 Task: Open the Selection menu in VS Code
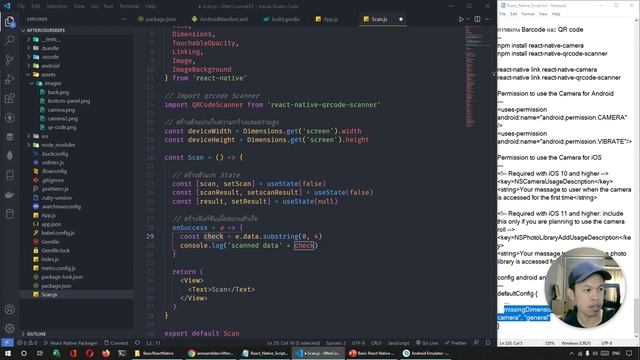pyautogui.click(x=57, y=6)
